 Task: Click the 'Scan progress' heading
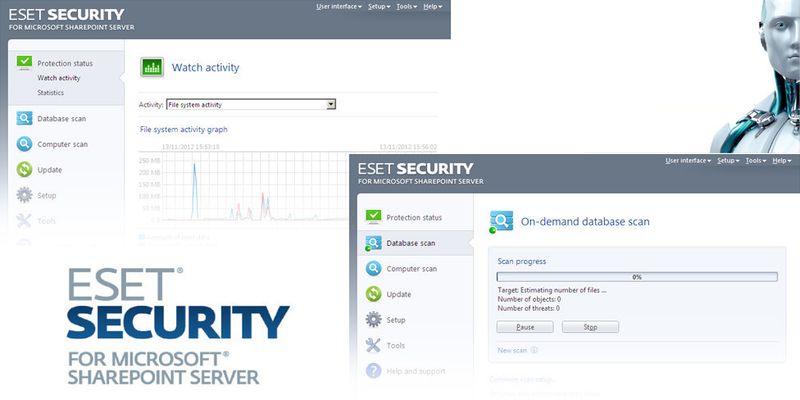coord(521,261)
